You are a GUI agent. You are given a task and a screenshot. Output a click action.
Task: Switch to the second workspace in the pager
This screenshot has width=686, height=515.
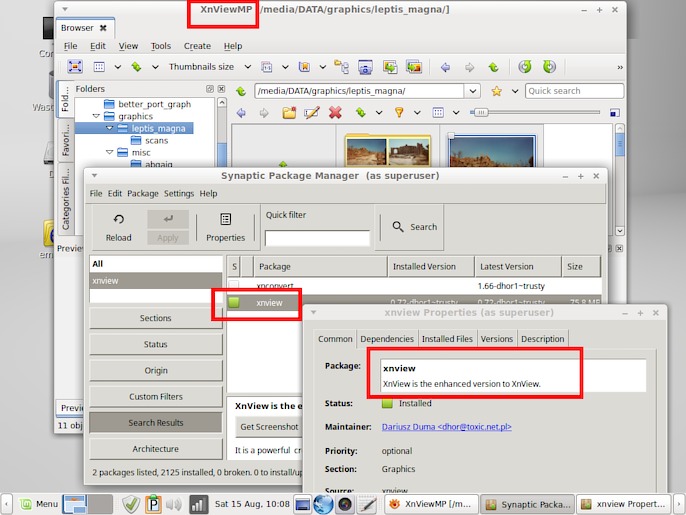[102, 504]
